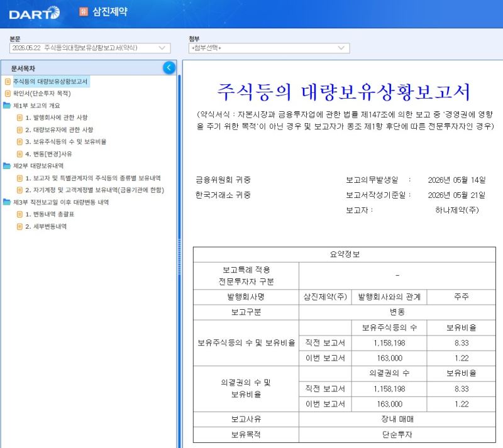Click the orange 유 badge beside 삼진제약
This screenshot has height=448, width=503.
[x=84, y=12]
